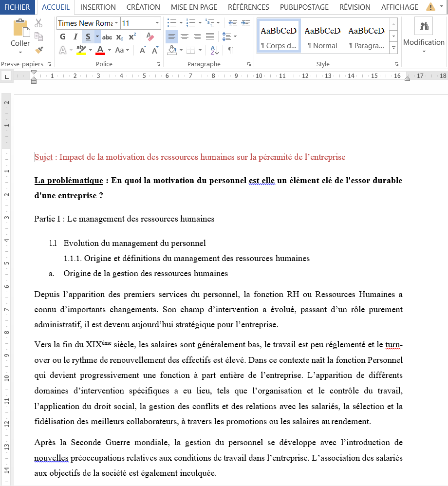
Task: Show paragraph marks (¶)
Action: pyautogui.click(x=231, y=50)
